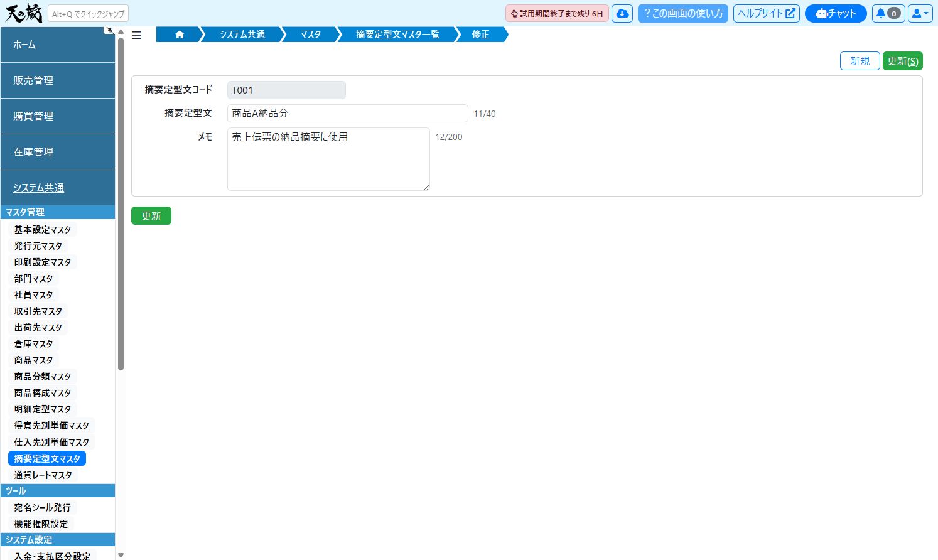Image resolution: width=938 pixels, height=560 pixels.
Task: Select 印刷設定マスタ
Action: point(43,262)
